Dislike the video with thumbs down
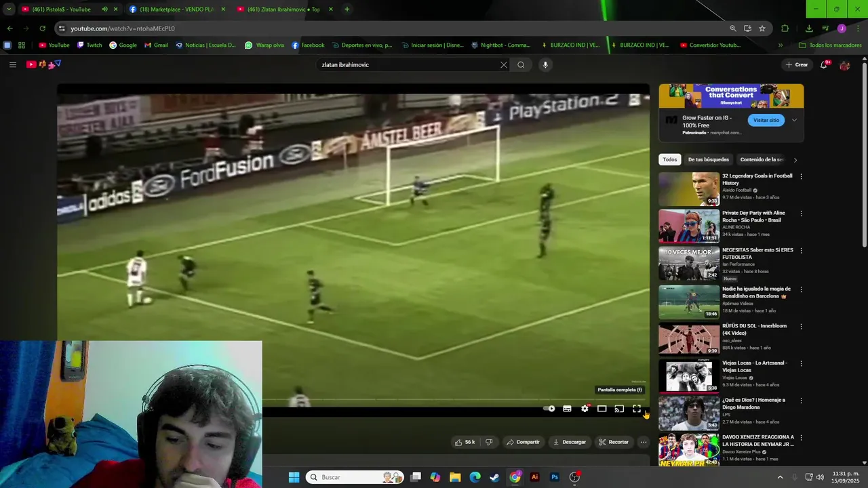This screenshot has width=868, height=488. [x=489, y=442]
